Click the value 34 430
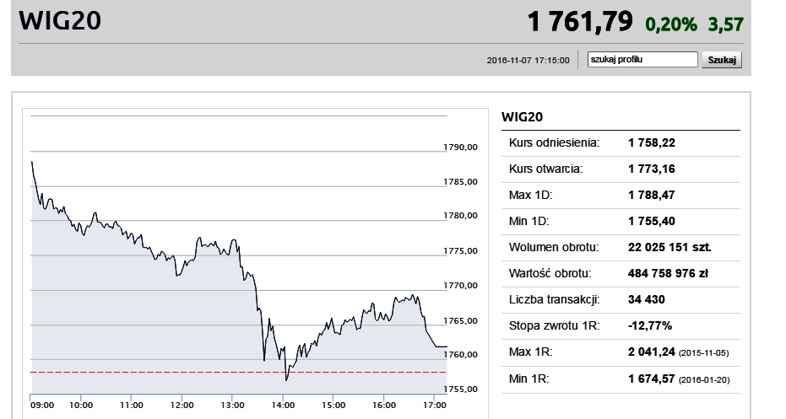Image resolution: width=786 pixels, height=419 pixels. click(646, 300)
